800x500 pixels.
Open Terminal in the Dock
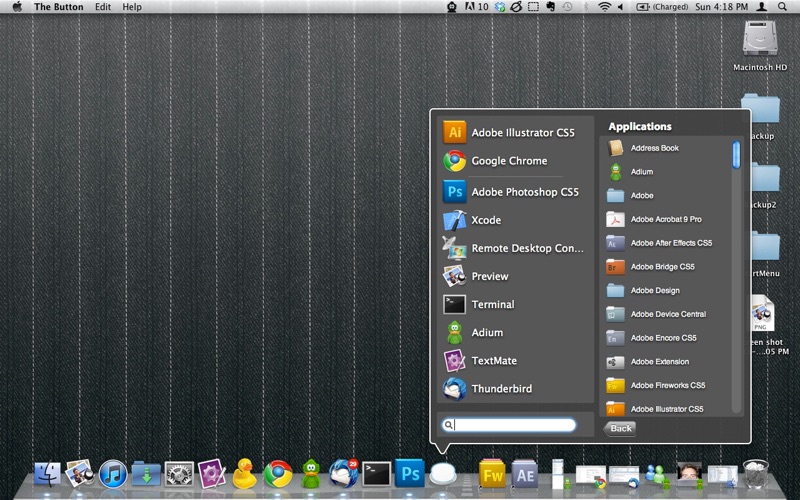click(377, 474)
